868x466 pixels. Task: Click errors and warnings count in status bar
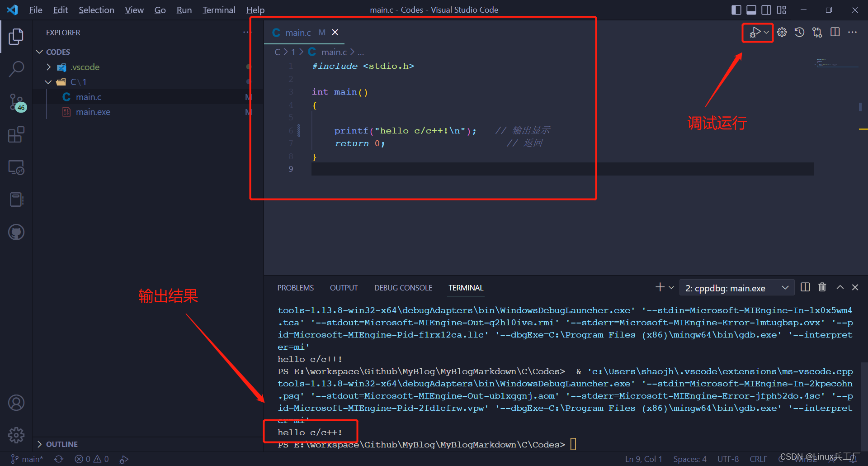tap(92, 459)
